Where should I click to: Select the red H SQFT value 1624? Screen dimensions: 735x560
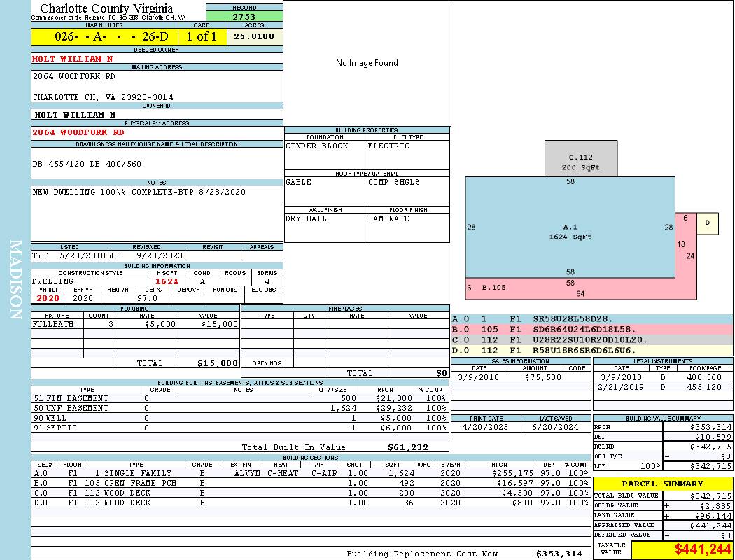tap(167, 281)
